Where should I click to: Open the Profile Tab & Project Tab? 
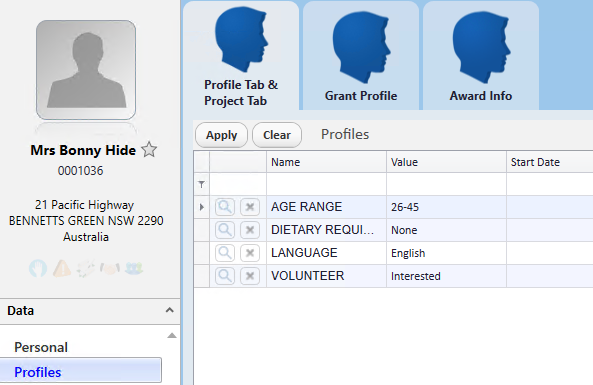pos(241,56)
